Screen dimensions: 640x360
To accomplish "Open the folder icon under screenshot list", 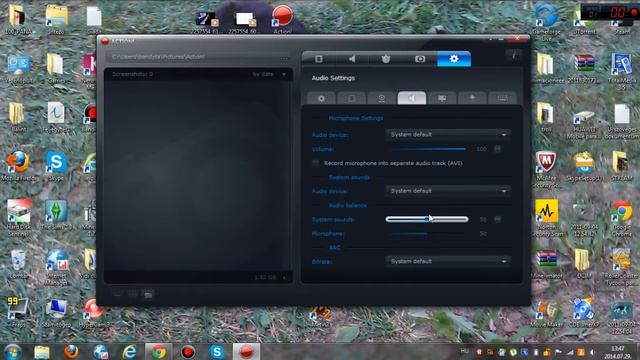I will pyautogui.click(x=148, y=293).
